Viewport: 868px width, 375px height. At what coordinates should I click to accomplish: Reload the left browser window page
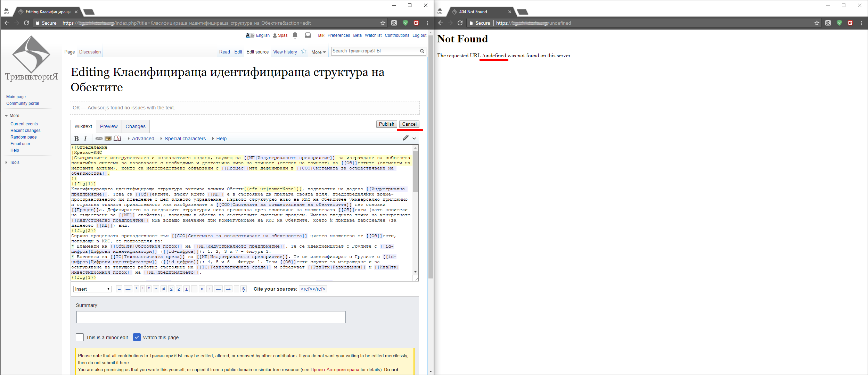point(26,23)
